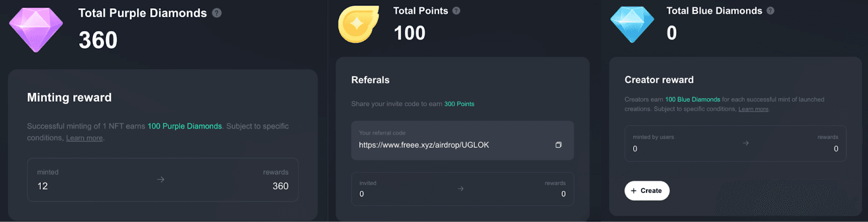Open help for Total Purple Diamonds
Screen dimensions: 868x222
(216, 13)
